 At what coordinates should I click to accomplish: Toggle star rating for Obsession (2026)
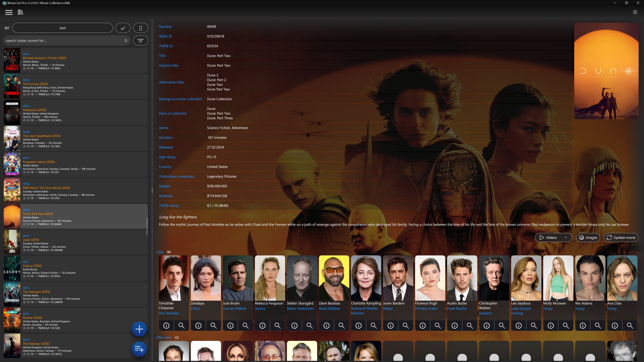click(24, 120)
